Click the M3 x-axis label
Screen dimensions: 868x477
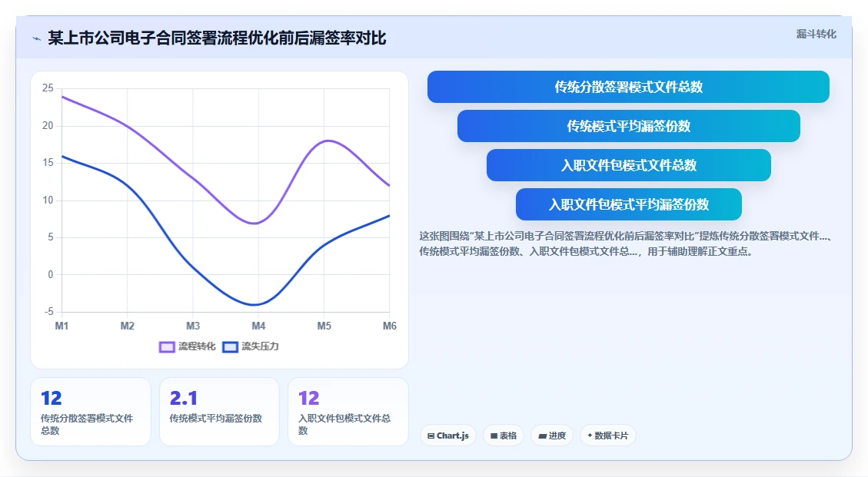[193, 326]
